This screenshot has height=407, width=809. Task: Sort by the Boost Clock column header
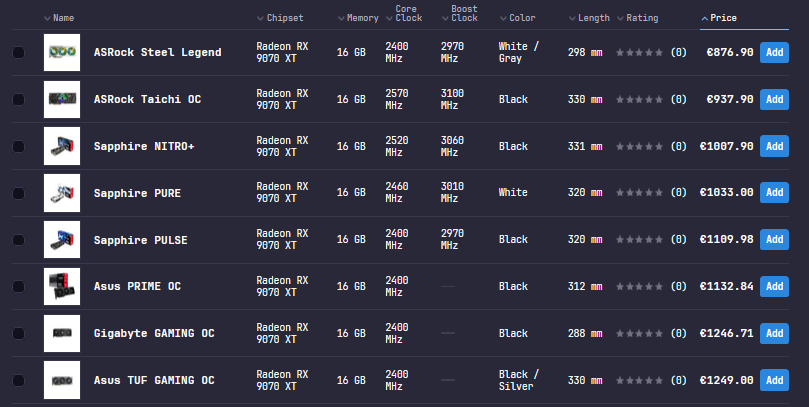pyautogui.click(x=460, y=13)
